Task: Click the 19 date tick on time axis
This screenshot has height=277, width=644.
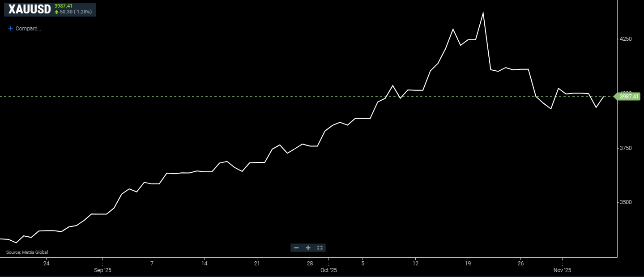Action: tap(468, 264)
